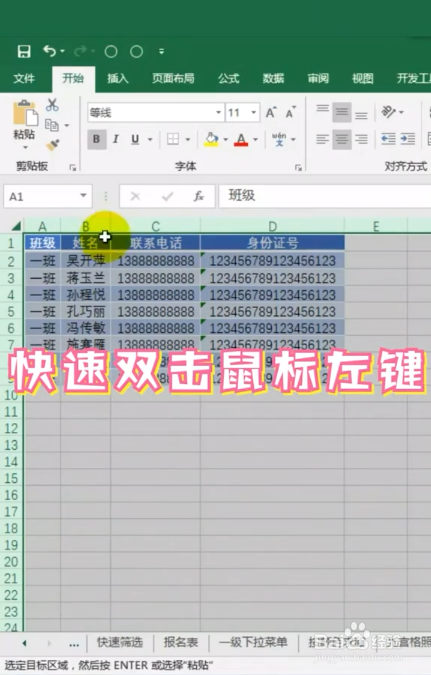Open the undo history dropdown arrow
The height and width of the screenshot is (675, 431).
click(63, 51)
